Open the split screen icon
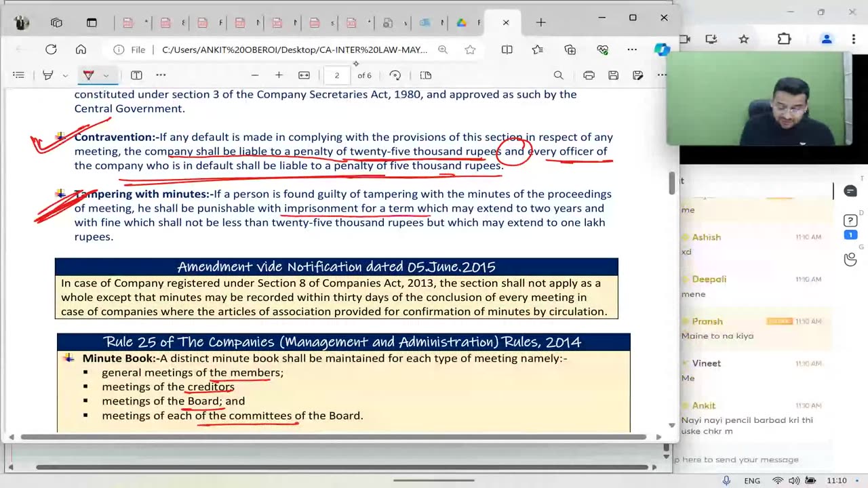Screen dimensions: 868x488 tap(507, 49)
